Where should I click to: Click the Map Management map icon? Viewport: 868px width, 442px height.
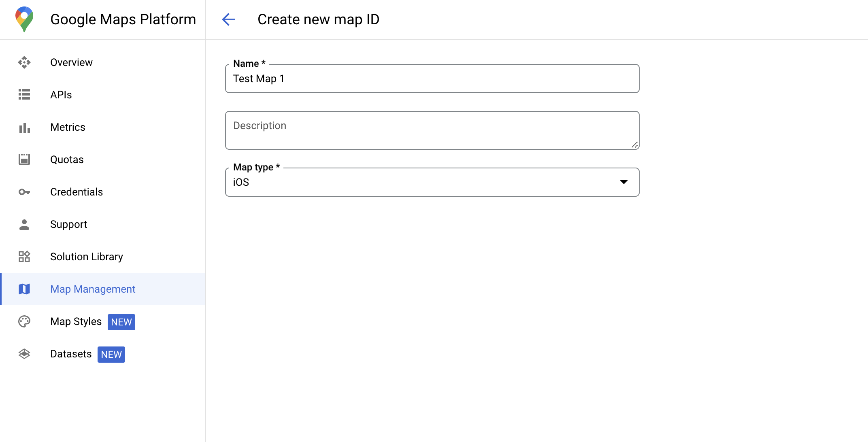click(25, 289)
